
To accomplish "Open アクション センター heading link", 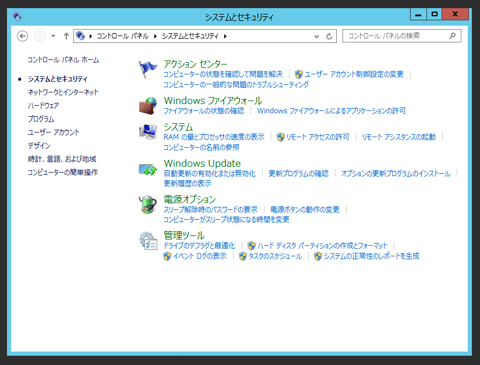I will pyautogui.click(x=195, y=64).
